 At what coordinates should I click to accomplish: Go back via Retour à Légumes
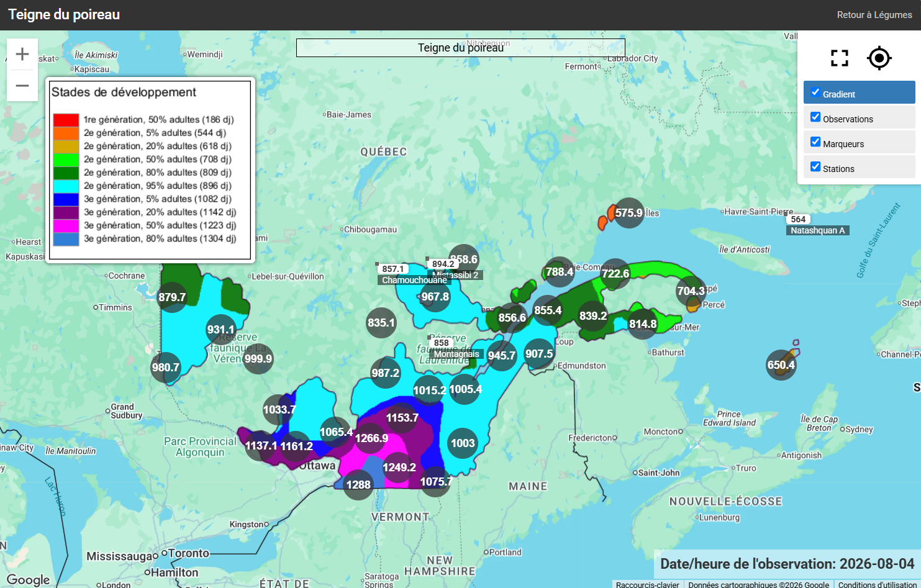tap(874, 15)
